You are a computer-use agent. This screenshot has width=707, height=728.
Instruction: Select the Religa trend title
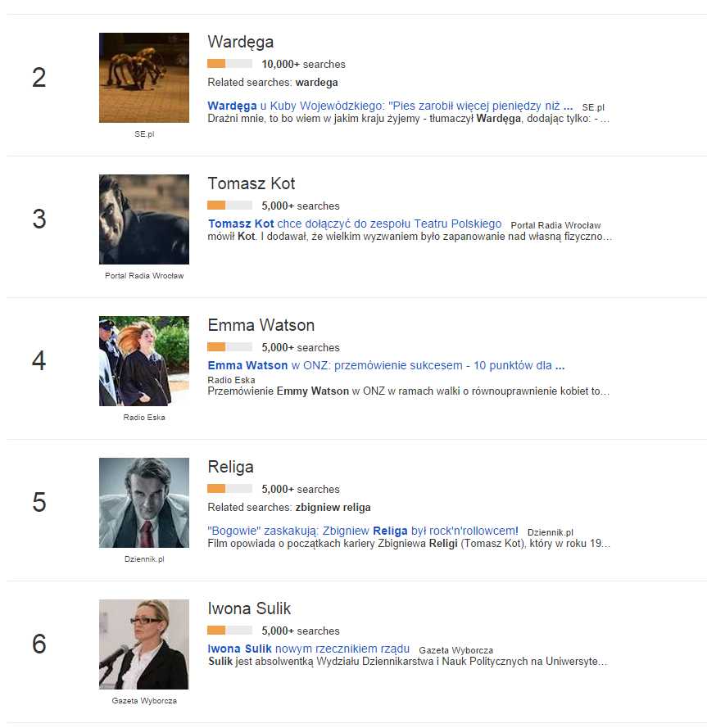231,467
